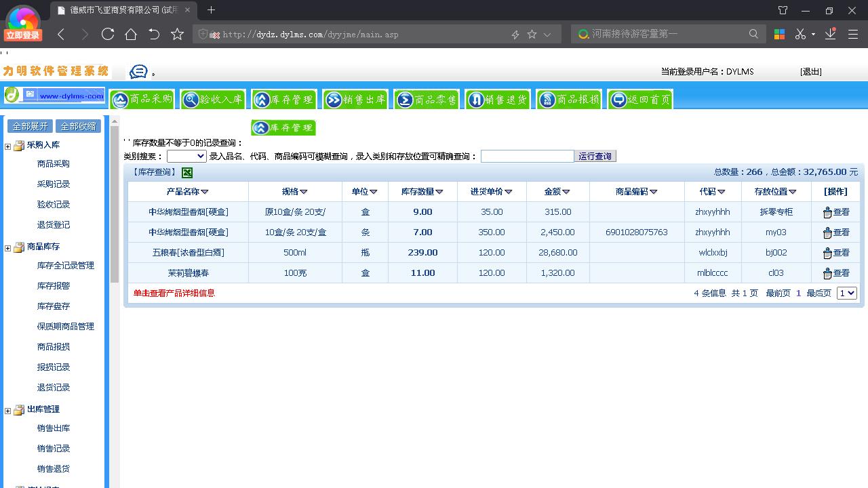The height and width of the screenshot is (488, 868).
Task: Open the browser downloads icon
Action: (x=831, y=34)
